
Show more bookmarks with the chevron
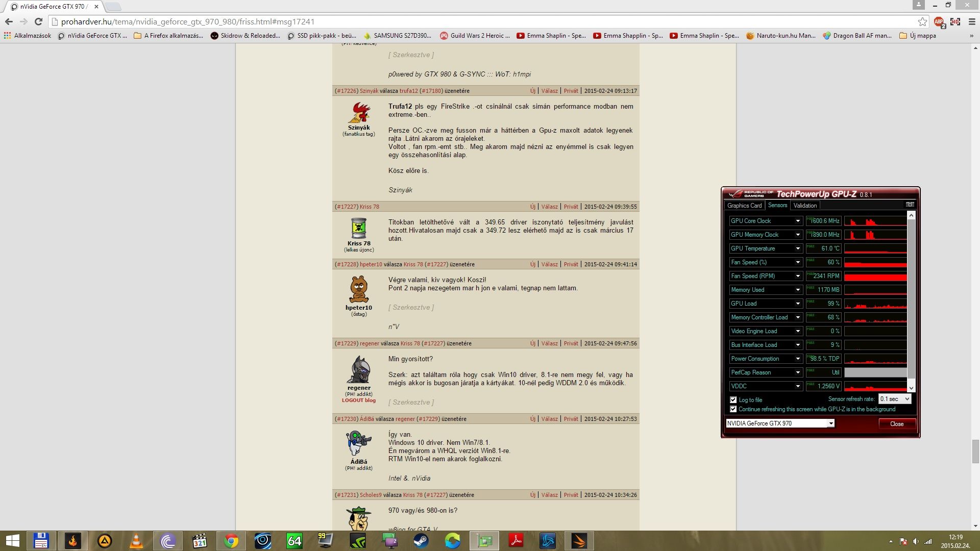[x=971, y=36]
